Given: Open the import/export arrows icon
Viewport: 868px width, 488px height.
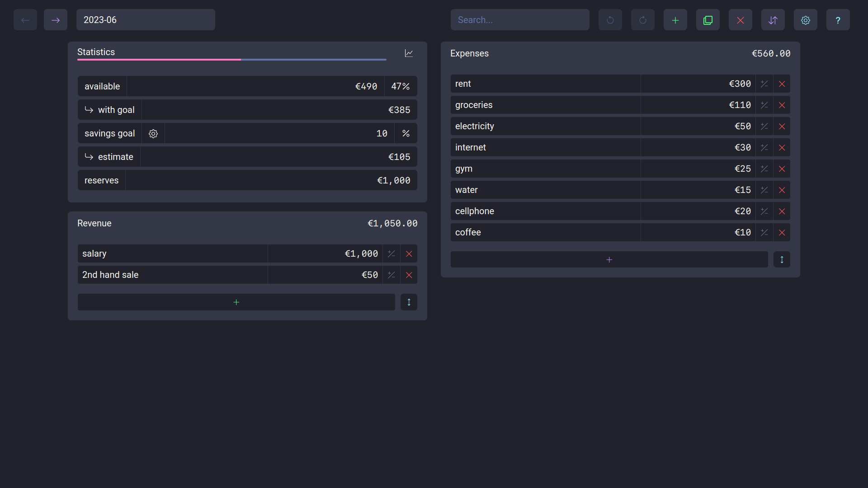Looking at the screenshot, I should click(x=773, y=20).
